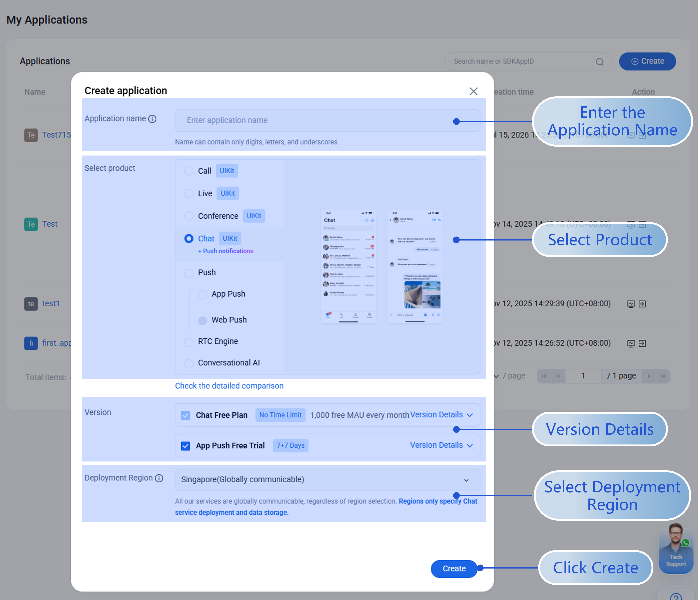The height and width of the screenshot is (600, 700).
Task: Go to next page in pagination
Action: [649, 376]
